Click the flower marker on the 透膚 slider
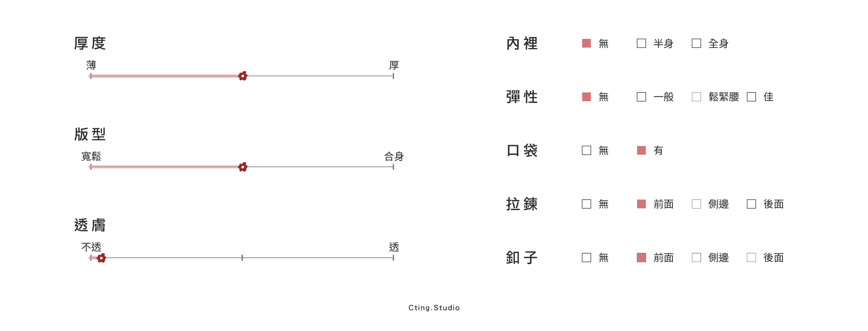The width and height of the screenshot is (868, 331). tap(101, 258)
